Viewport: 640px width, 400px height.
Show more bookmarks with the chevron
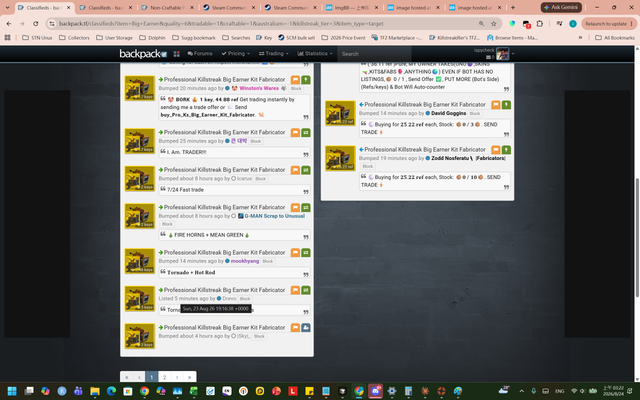click(x=580, y=38)
